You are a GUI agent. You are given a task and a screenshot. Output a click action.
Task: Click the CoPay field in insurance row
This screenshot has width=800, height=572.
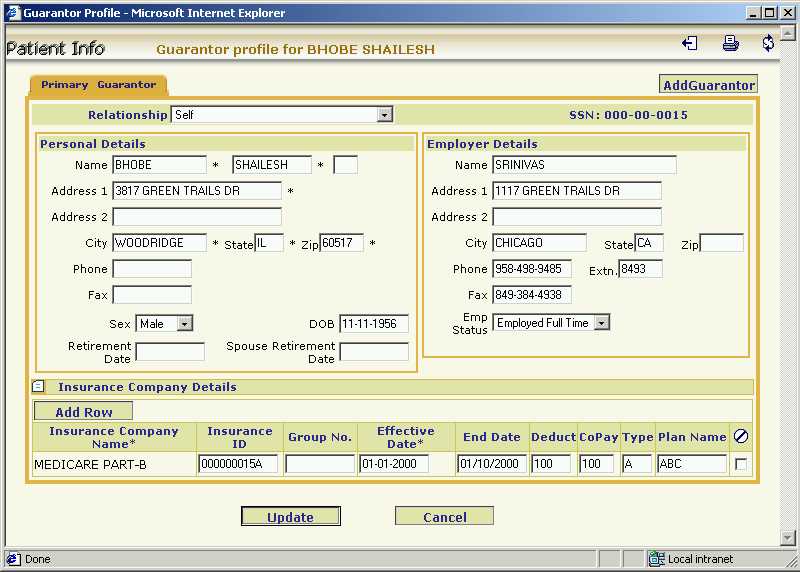[x=596, y=464]
